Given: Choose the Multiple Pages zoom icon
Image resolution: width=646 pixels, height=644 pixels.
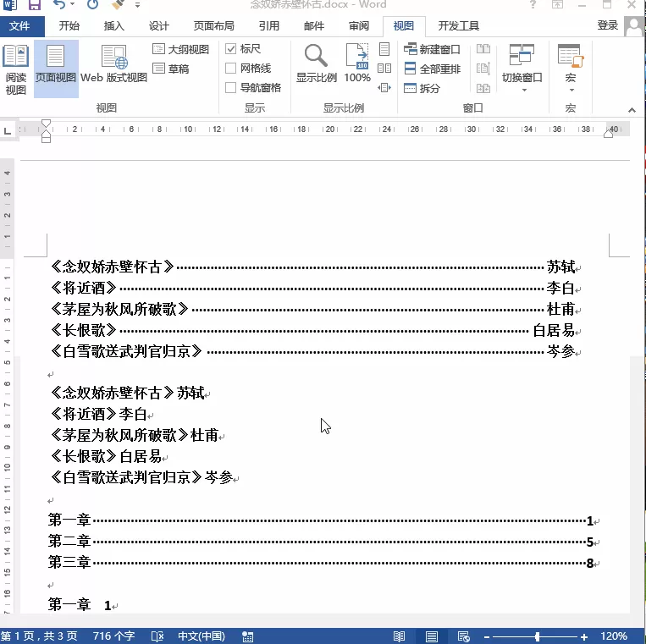Looking at the screenshot, I should [384, 68].
